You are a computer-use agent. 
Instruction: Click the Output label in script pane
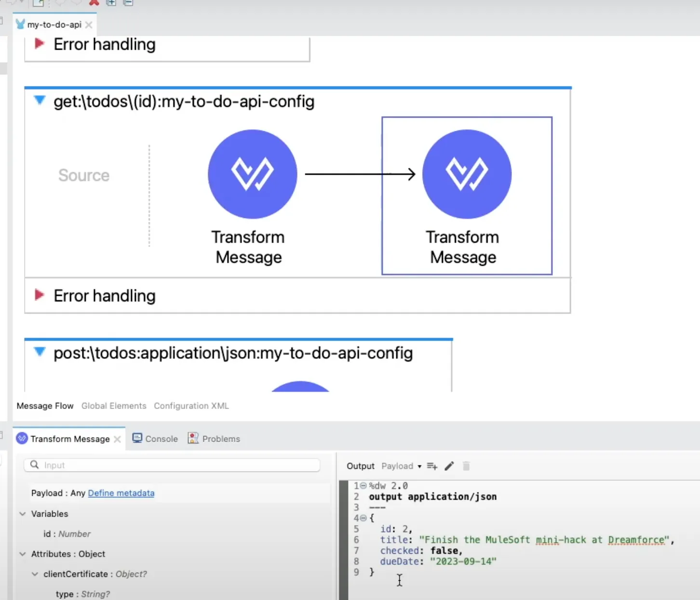point(360,466)
